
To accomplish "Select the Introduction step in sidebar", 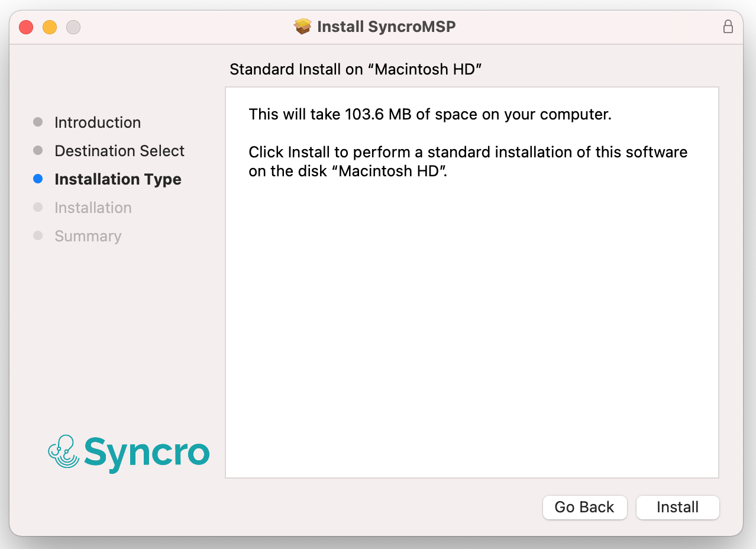I will [98, 122].
